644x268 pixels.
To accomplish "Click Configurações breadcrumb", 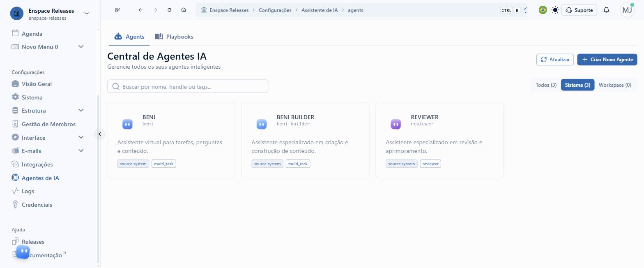I will tap(275, 10).
